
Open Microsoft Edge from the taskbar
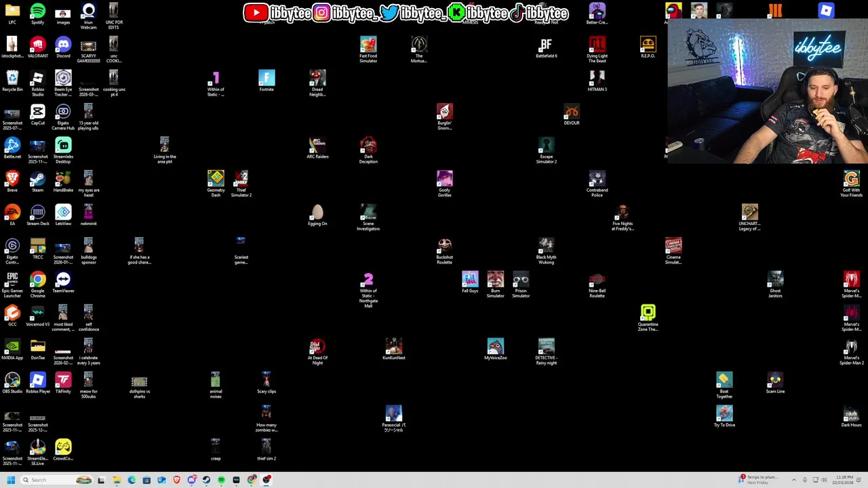tap(132, 480)
